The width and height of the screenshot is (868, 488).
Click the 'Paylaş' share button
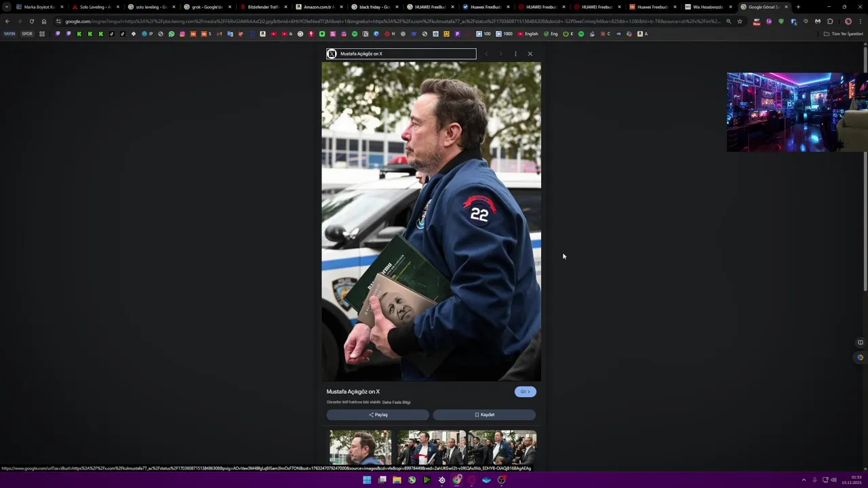[378, 415]
